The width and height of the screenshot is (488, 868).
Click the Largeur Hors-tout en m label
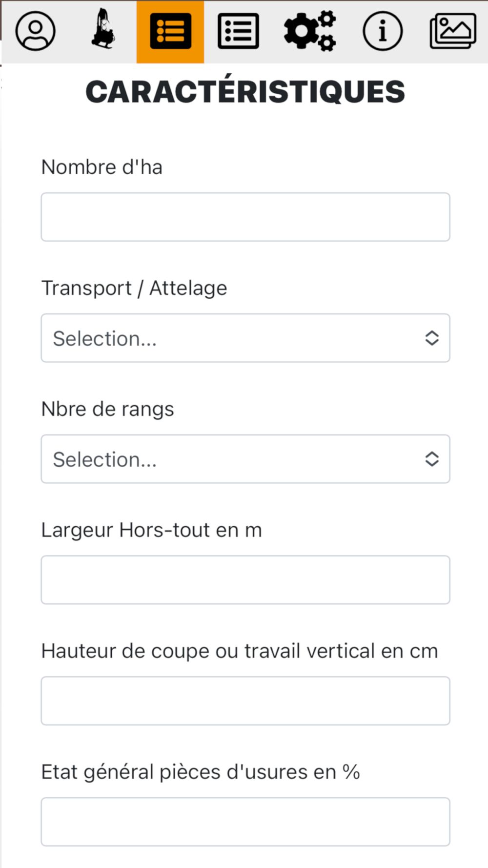coord(152,530)
